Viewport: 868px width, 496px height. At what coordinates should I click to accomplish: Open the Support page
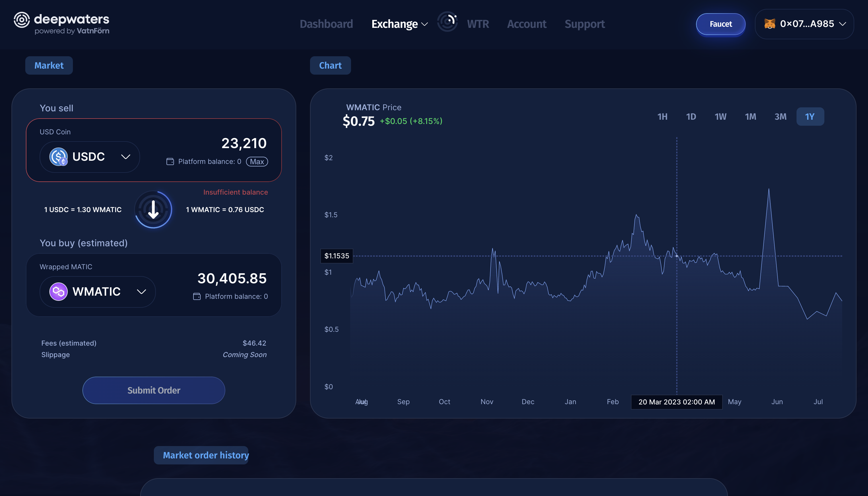[585, 24]
